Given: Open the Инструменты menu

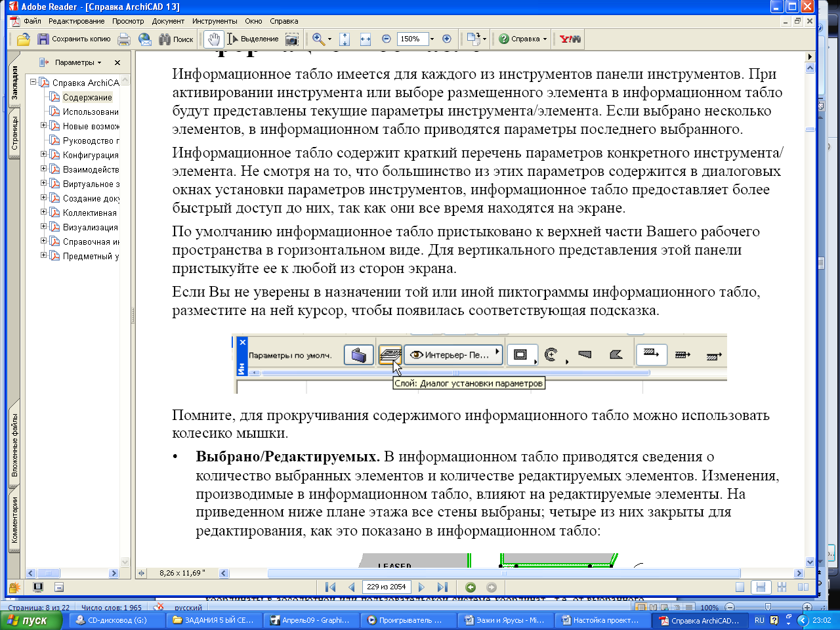Looking at the screenshot, I should pyautogui.click(x=215, y=21).
